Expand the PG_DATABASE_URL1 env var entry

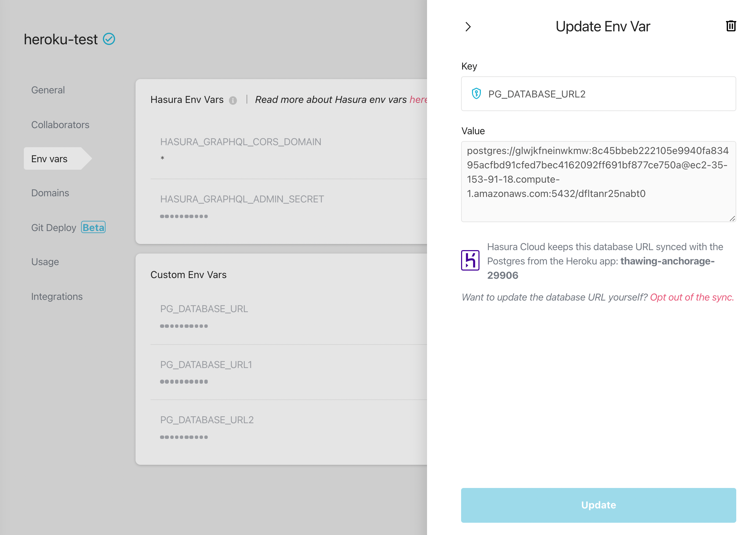click(206, 364)
